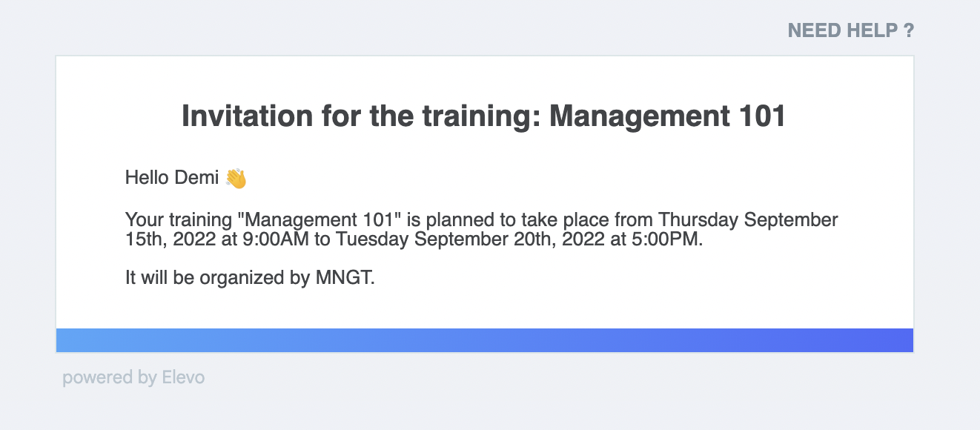This screenshot has height=430, width=980.
Task: Click the "Elevo" brand name in the footer
Action: click(183, 377)
